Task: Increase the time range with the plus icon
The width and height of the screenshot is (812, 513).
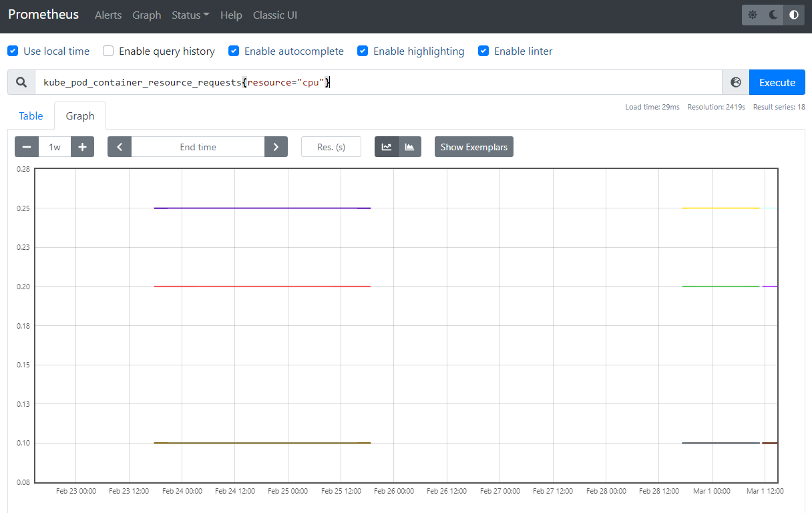Action: tap(82, 147)
